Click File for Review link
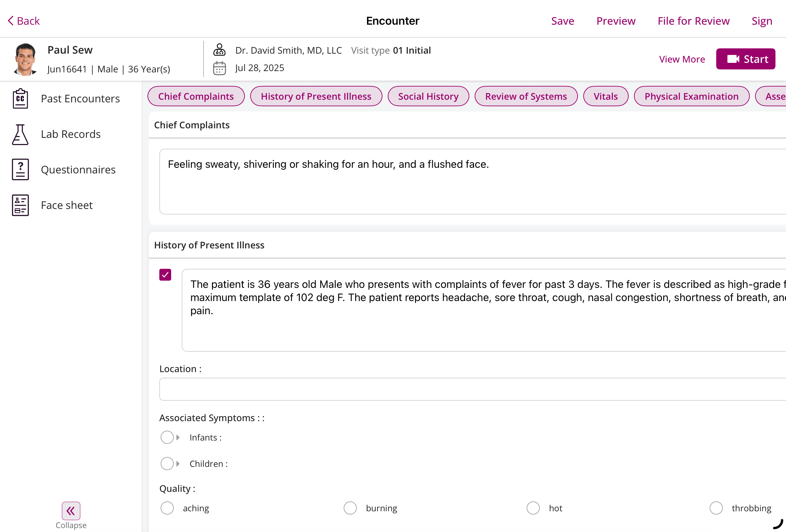The height and width of the screenshot is (532, 786). click(693, 21)
